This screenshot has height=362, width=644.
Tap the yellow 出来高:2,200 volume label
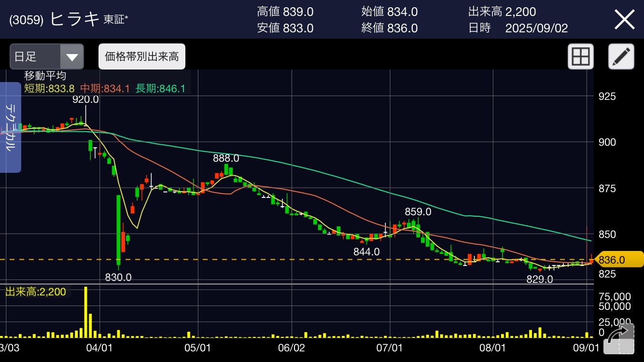click(x=36, y=292)
